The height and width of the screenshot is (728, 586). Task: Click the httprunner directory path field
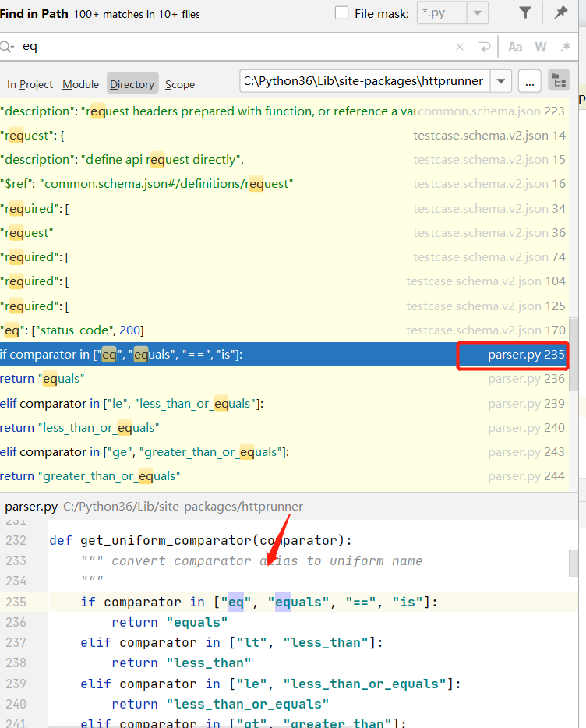(365, 81)
